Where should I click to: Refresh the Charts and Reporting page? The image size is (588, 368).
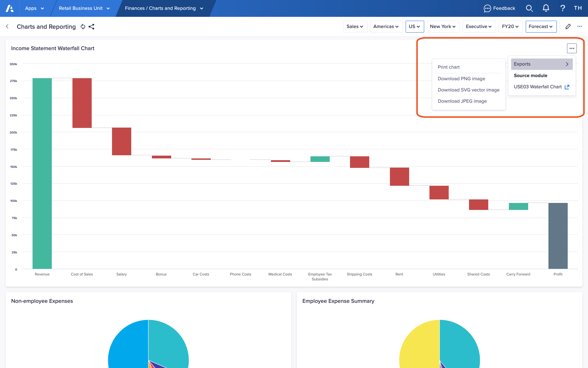click(x=83, y=27)
